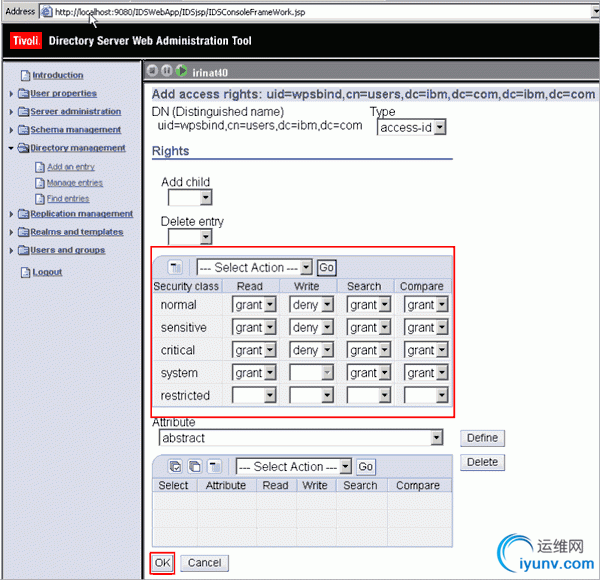Click the User properties folder icon

click(23, 93)
